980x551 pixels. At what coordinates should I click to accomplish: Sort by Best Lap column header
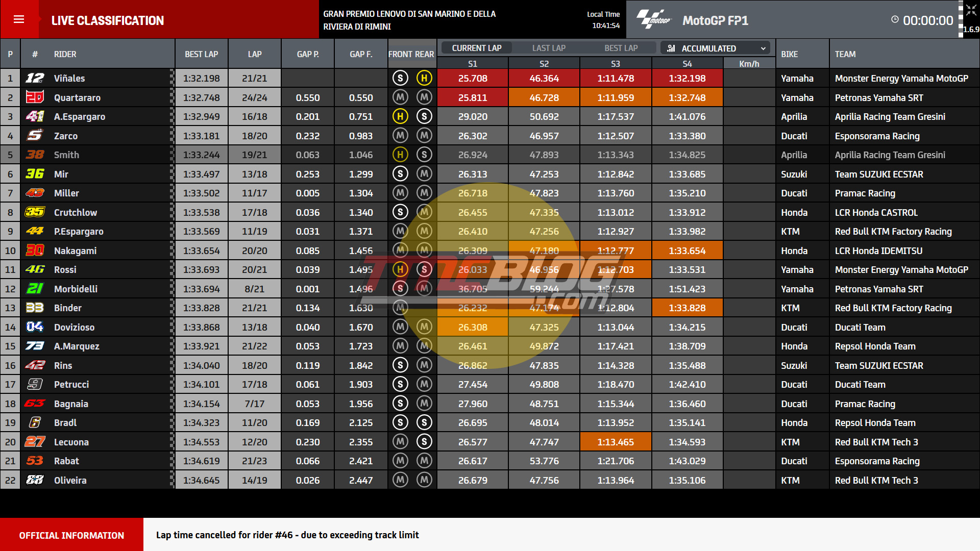[202, 54]
